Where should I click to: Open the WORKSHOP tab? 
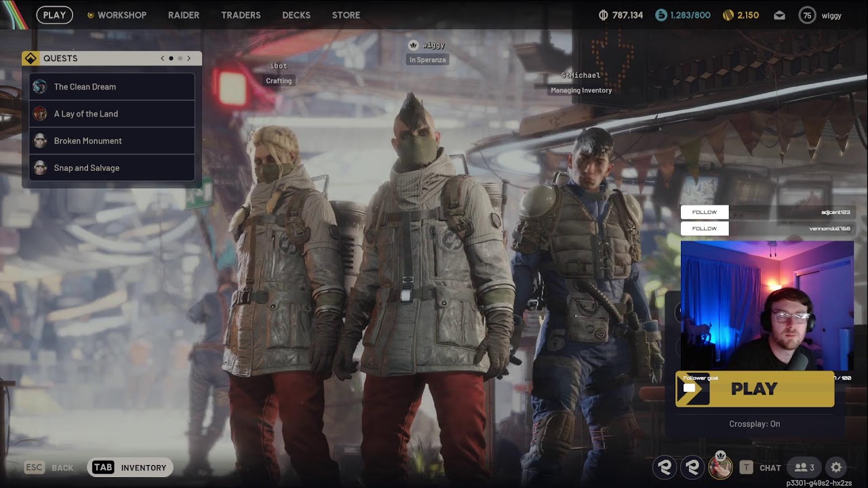click(x=122, y=15)
